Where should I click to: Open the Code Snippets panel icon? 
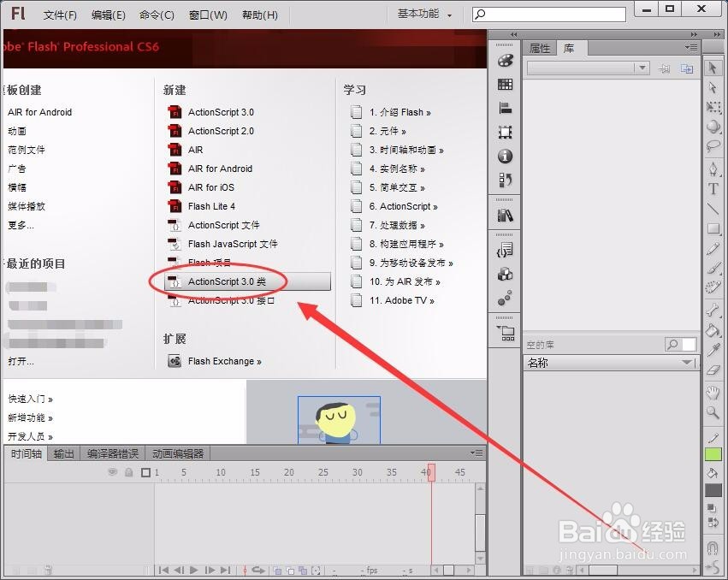[505, 251]
